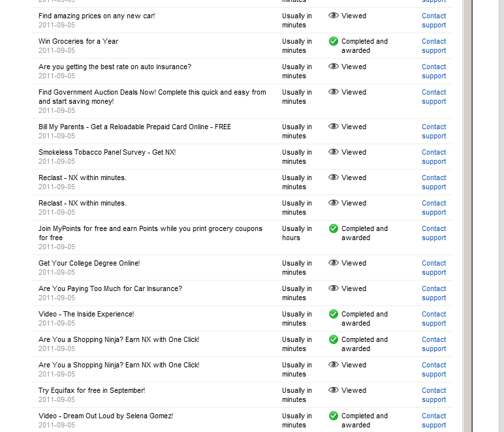Open Contact support for Selena Gomez video offer
504x432 pixels.
click(433, 420)
